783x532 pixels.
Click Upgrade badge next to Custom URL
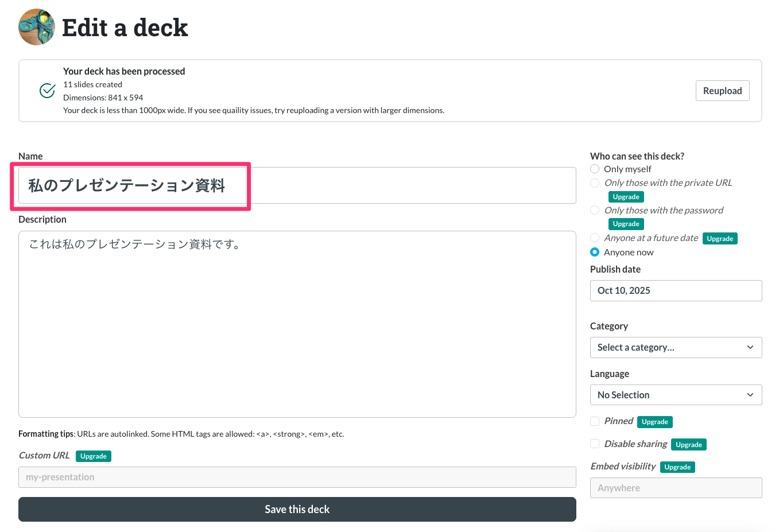[93, 456]
